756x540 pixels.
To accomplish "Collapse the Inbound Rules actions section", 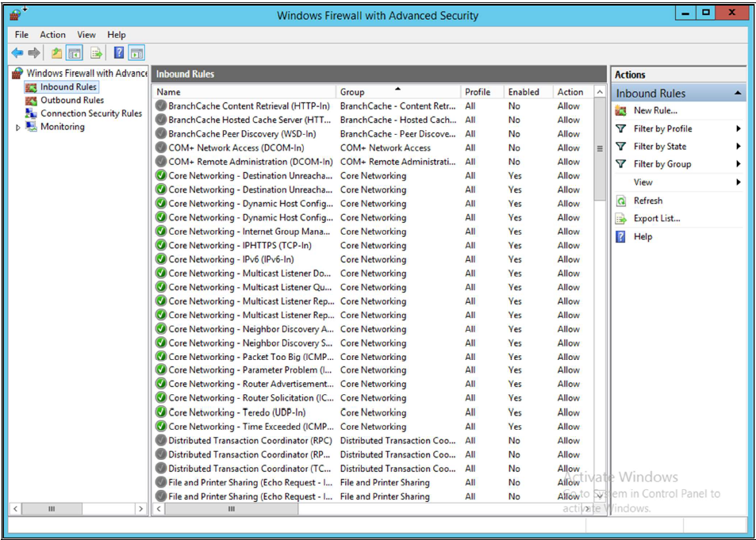I will pos(738,93).
